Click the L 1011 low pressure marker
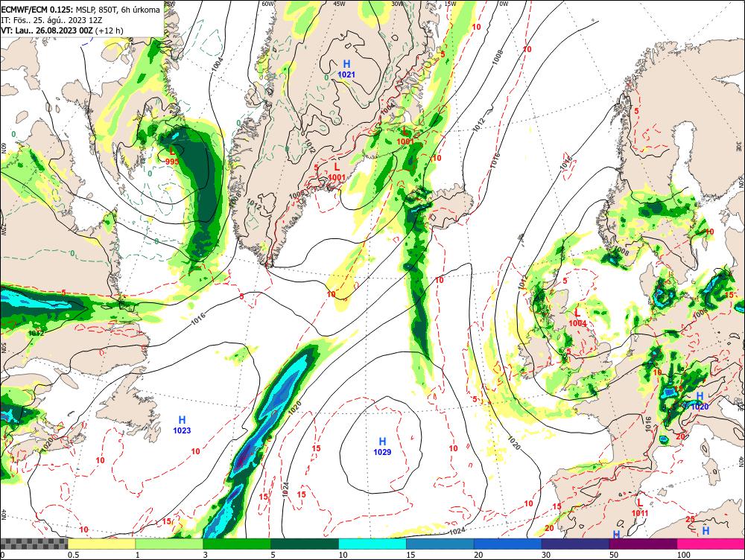 pos(639,508)
